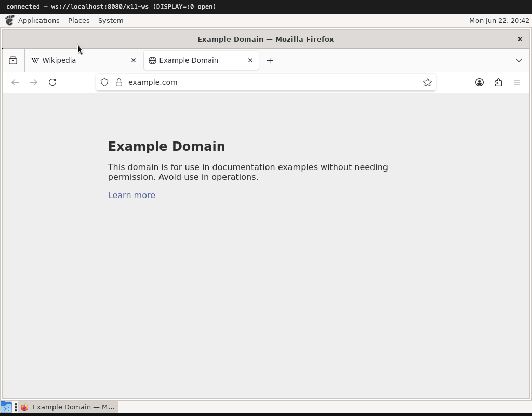Open a new tab with plus button
532x416 pixels.
coord(270,61)
